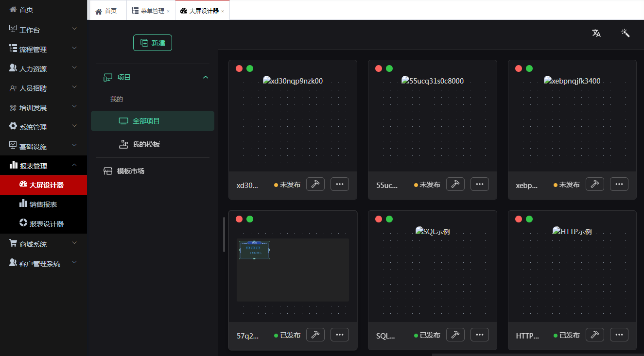Expand the 系统管理 menu
This screenshot has width=644, height=356.
click(43, 127)
